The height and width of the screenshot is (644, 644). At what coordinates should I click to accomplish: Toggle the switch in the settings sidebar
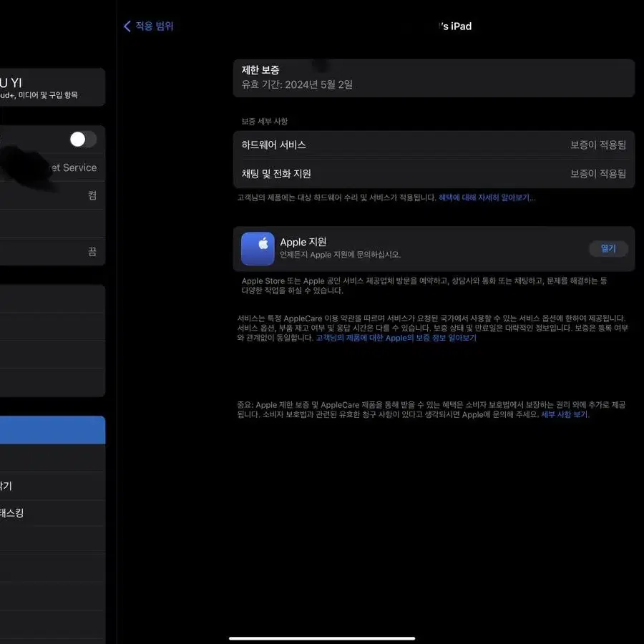tap(84, 140)
